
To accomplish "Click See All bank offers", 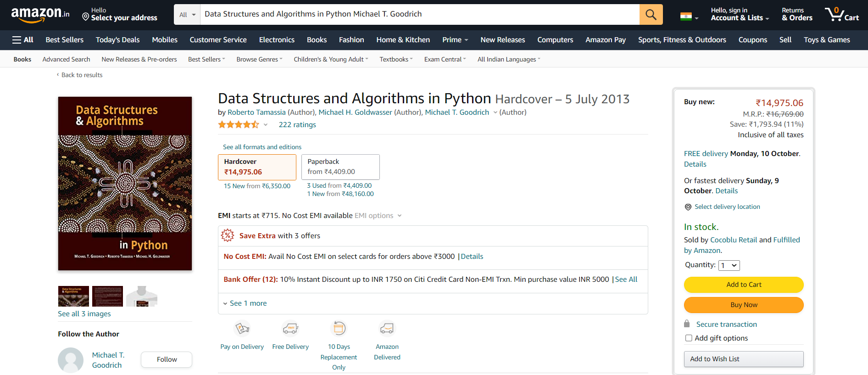I will pyautogui.click(x=626, y=280).
